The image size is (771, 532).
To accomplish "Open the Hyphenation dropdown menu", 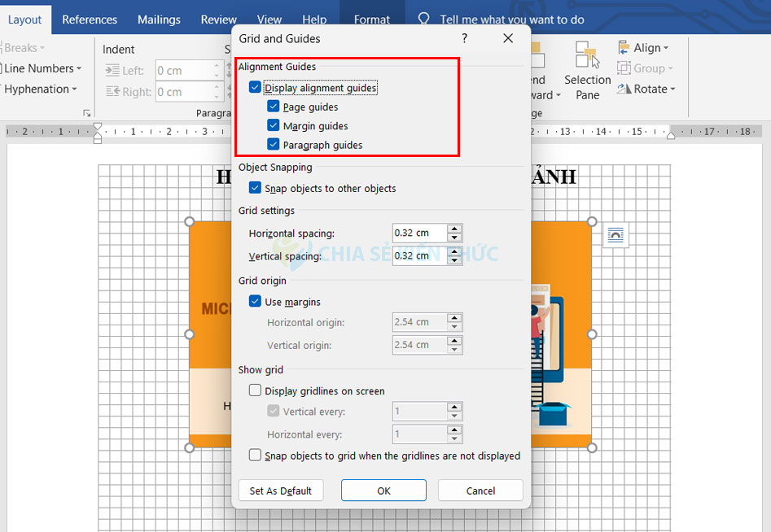I will [74, 89].
